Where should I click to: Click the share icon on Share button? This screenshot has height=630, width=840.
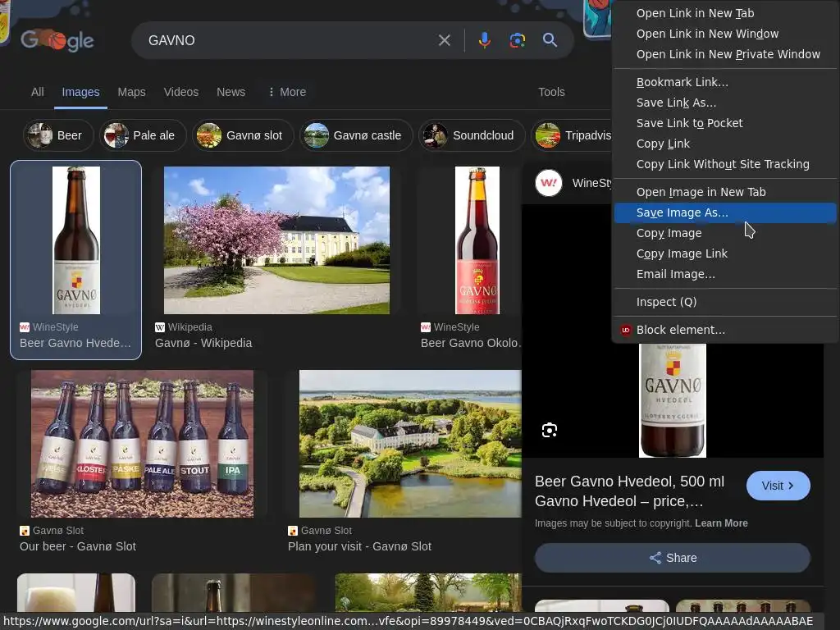655,558
